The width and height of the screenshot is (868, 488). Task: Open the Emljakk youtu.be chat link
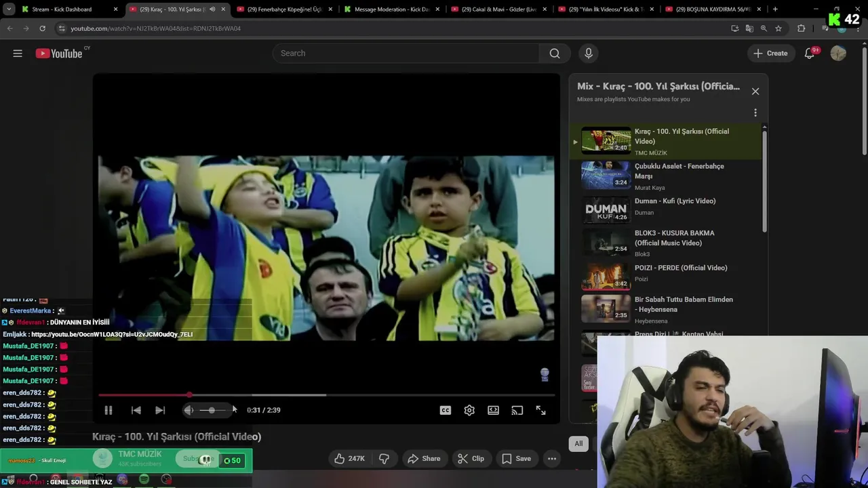tap(112, 334)
